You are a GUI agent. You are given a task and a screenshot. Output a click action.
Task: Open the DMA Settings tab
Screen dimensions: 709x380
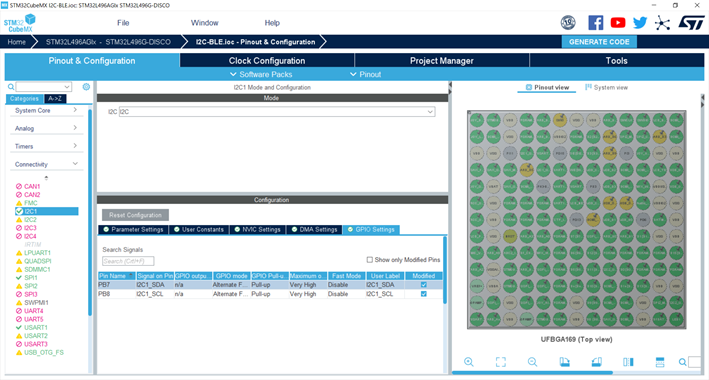click(315, 229)
